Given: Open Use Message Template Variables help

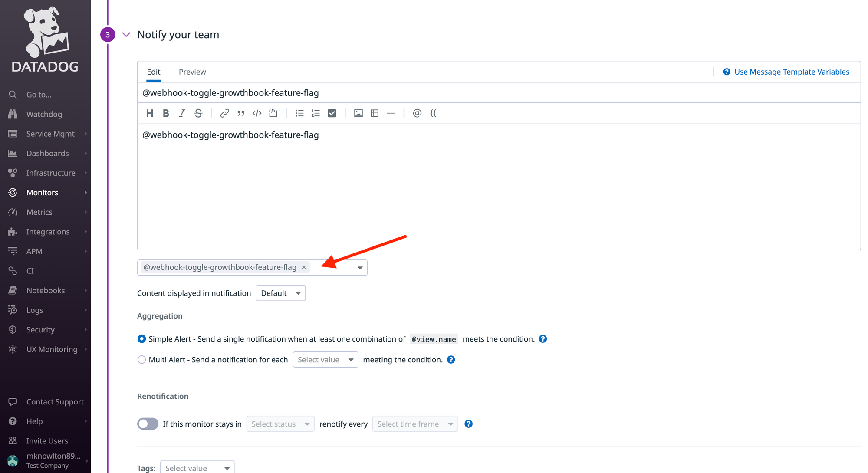Looking at the screenshot, I should point(786,72).
